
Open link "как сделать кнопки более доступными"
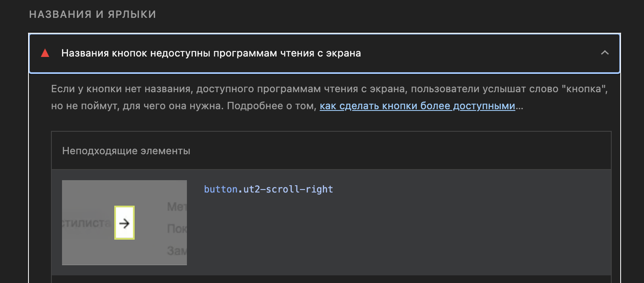pos(417,106)
